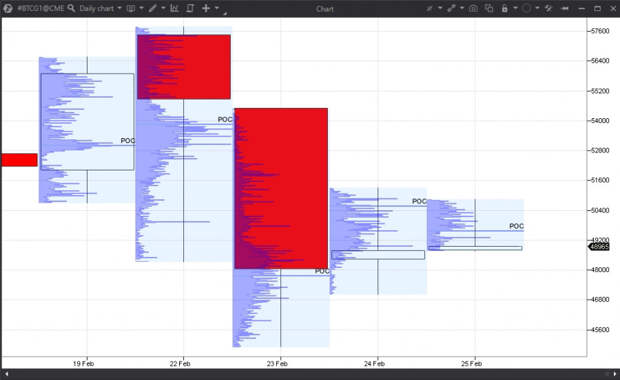
Task: Click the 51600 price scale label
Action: [600, 180]
